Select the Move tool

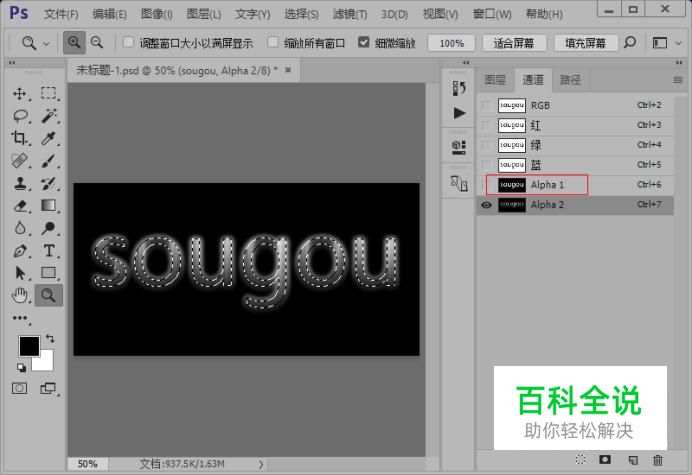point(19,94)
